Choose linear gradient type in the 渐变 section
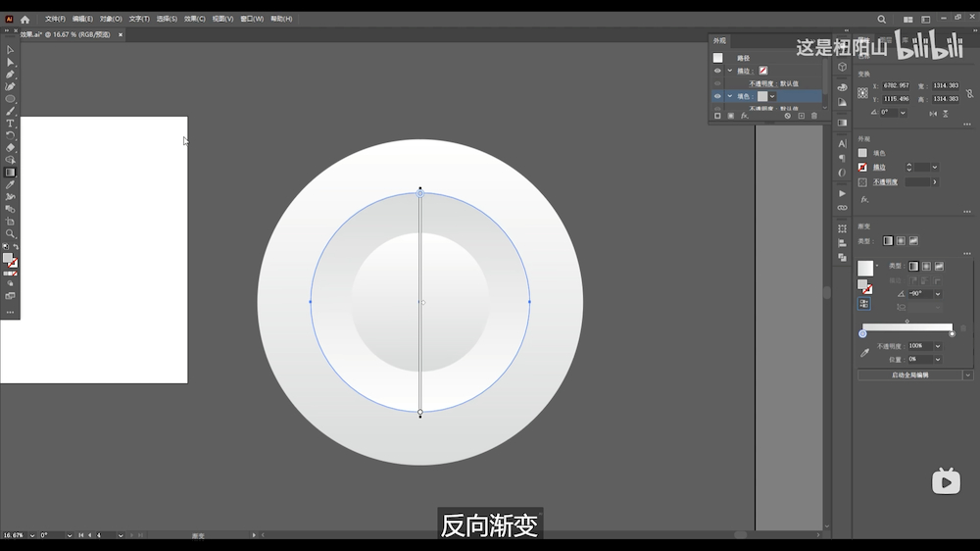 (x=888, y=241)
